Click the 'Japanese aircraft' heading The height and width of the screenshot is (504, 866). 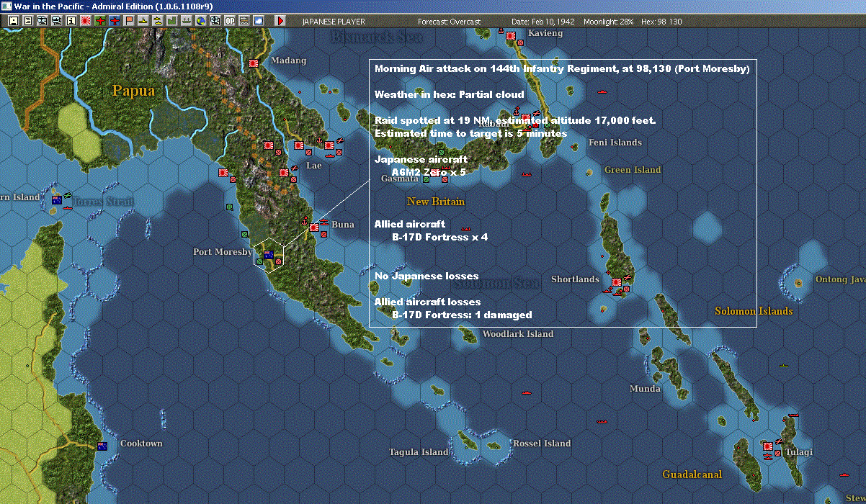point(421,159)
